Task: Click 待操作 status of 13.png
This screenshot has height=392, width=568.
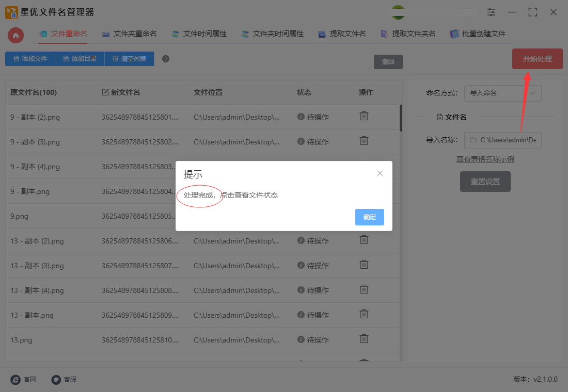Action: [318, 340]
